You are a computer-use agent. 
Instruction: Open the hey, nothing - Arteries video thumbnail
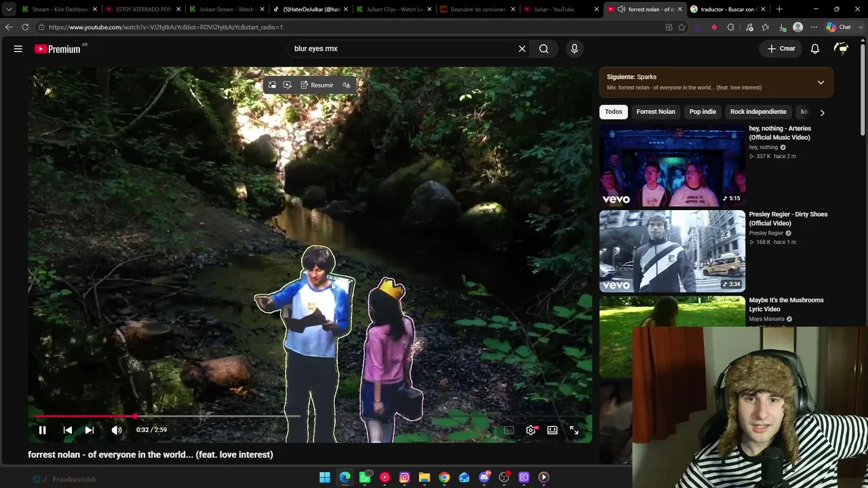point(672,165)
